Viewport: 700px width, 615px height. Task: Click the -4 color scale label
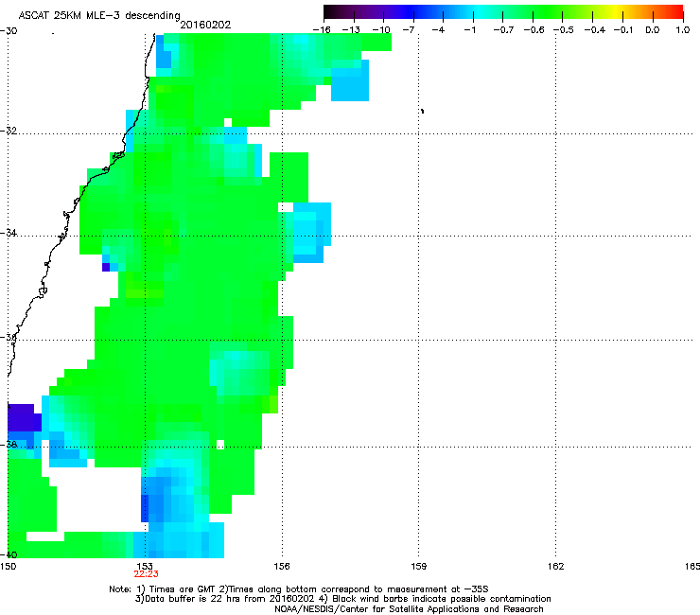coord(438,30)
